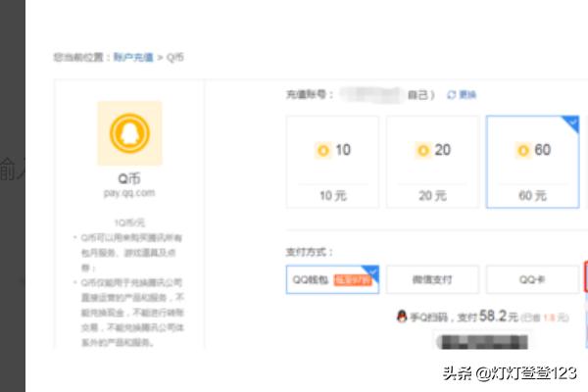Screen dimensions: 588x392
Task: Click the Q币 title under the logo
Action: click(129, 178)
